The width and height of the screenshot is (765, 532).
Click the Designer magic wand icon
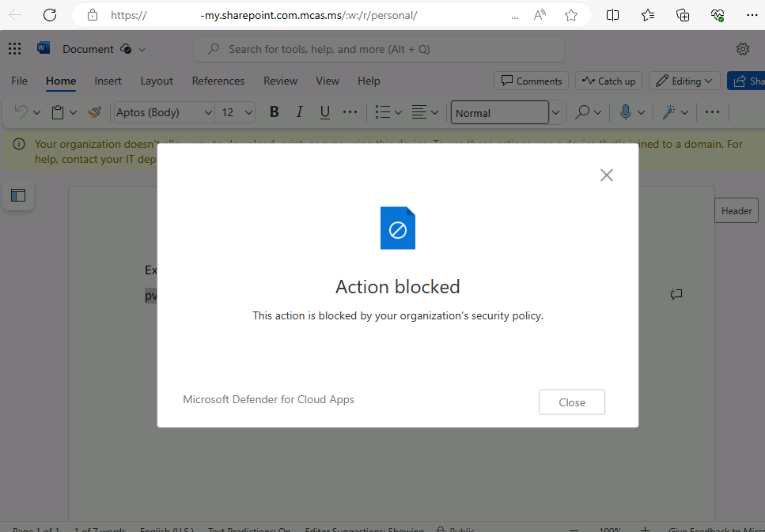click(x=668, y=112)
